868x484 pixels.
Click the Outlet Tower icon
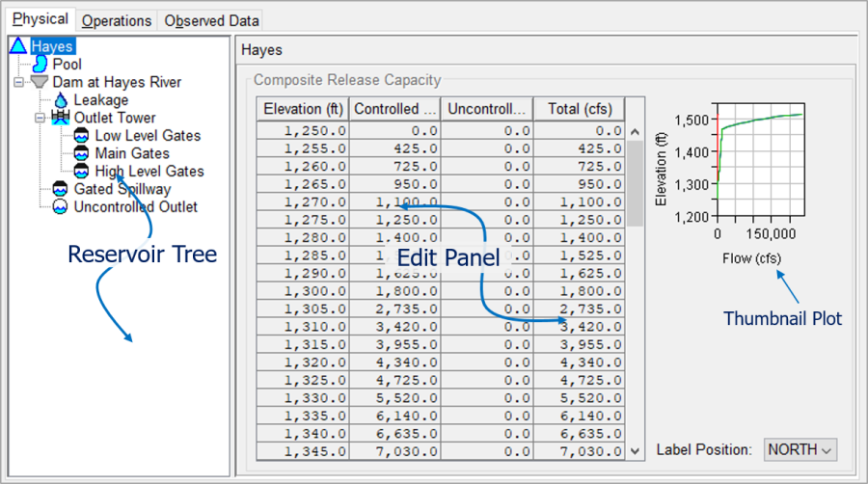point(61,118)
